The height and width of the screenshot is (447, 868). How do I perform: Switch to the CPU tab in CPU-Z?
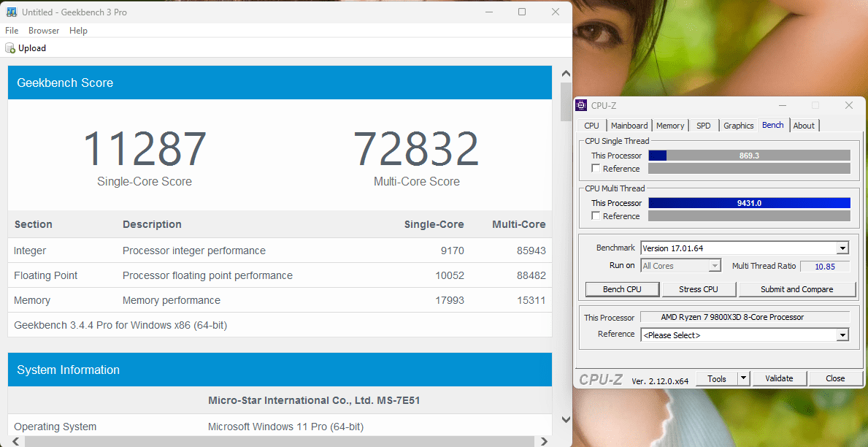click(592, 126)
